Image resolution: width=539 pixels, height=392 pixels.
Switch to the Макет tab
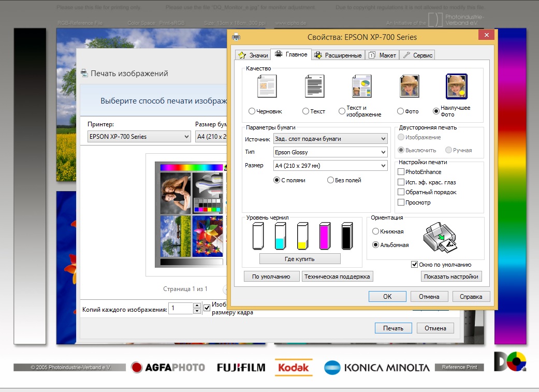point(383,55)
